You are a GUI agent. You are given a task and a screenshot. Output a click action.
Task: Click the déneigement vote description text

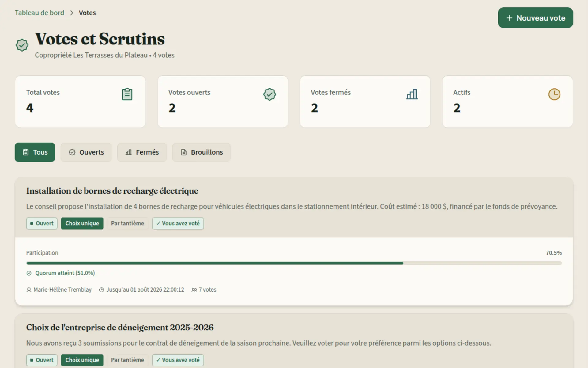[259, 343]
